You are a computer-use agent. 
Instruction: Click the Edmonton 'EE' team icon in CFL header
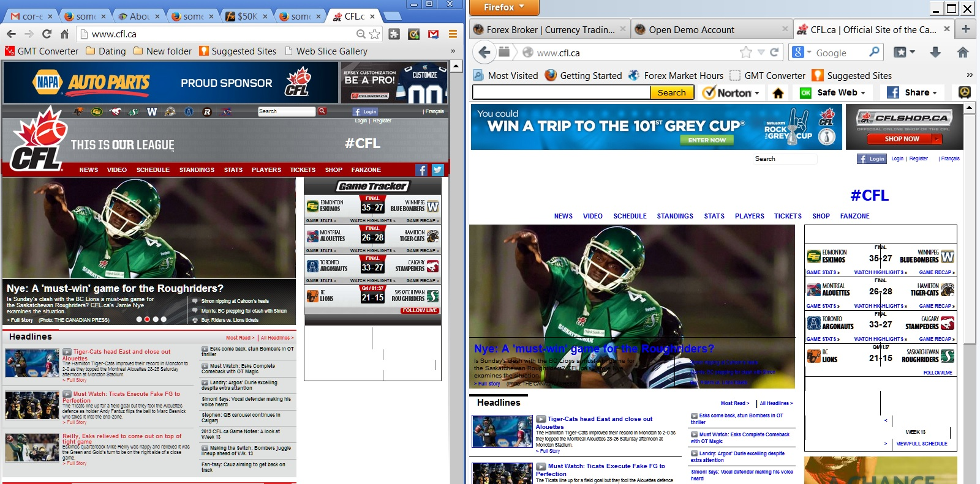(x=97, y=111)
